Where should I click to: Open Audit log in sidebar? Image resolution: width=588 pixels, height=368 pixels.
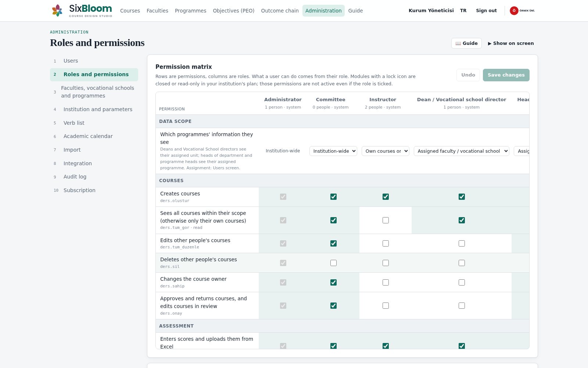[94, 177]
